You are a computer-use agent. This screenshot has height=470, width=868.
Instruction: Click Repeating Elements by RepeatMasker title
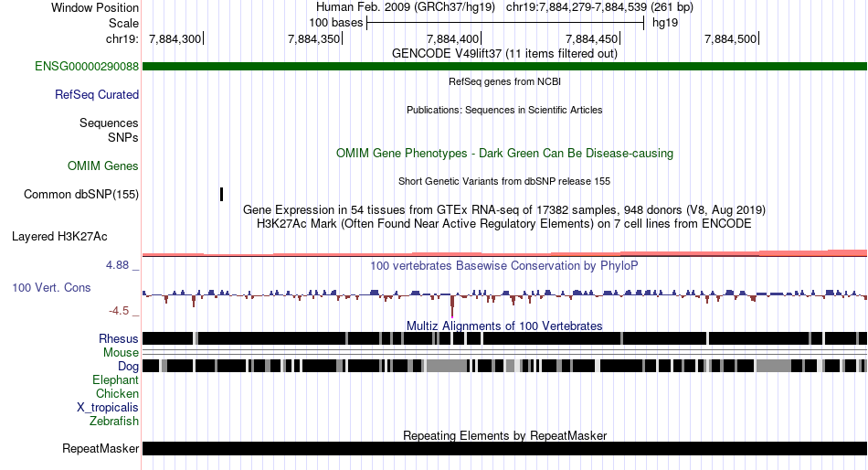coord(504,435)
